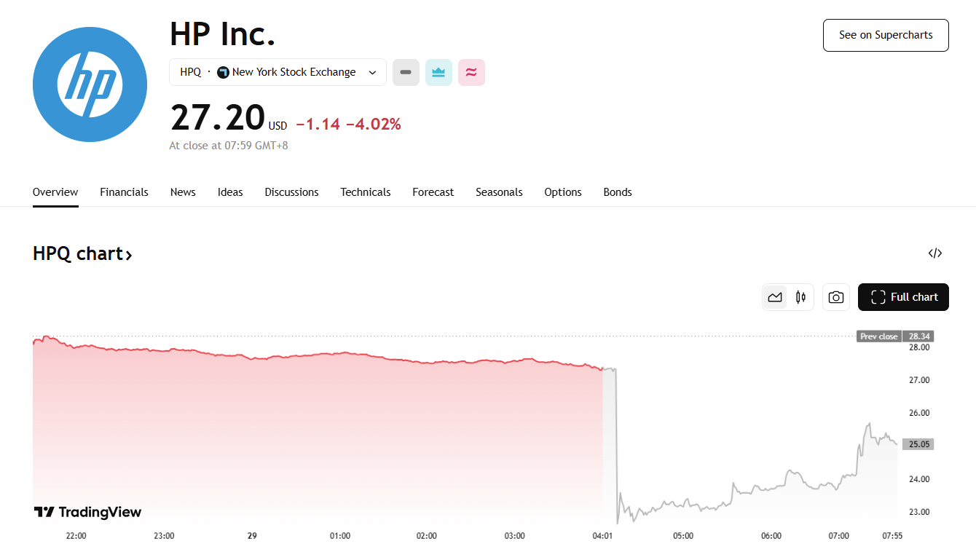The height and width of the screenshot is (560, 976).
Task: Open the Financials tab
Action: [x=124, y=192]
